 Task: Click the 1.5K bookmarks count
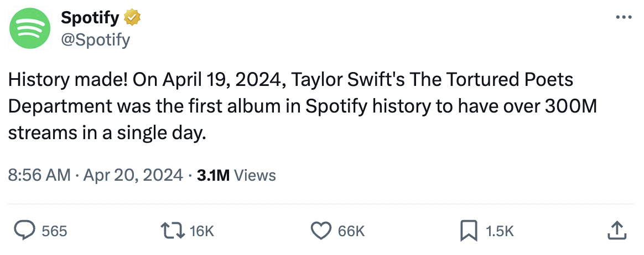[x=500, y=231]
